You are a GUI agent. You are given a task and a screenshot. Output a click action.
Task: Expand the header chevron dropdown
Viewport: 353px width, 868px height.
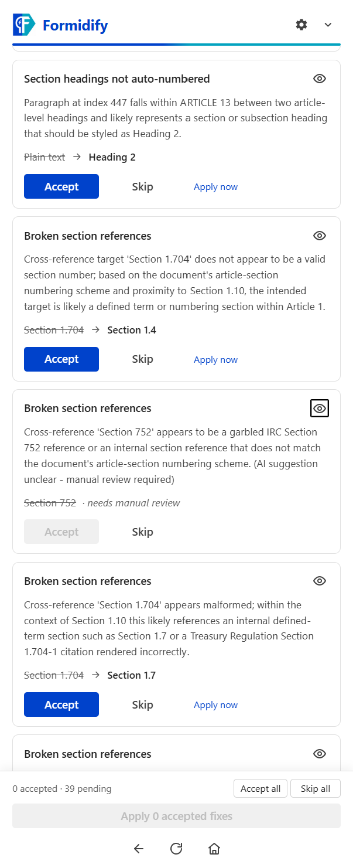point(328,25)
